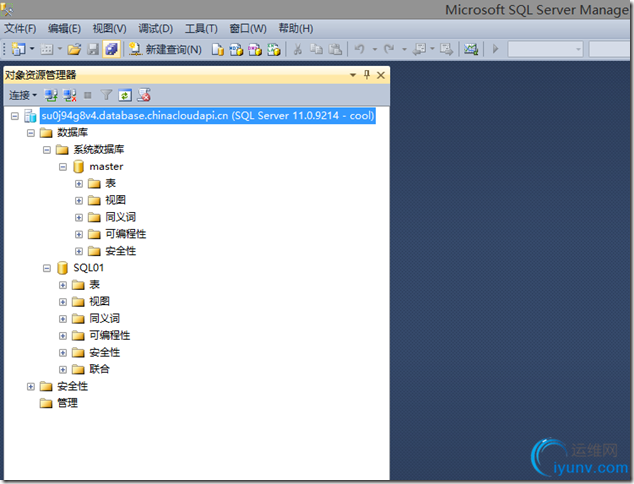Click the Paste clipboard icon
This screenshot has height=484, width=634.
click(x=335, y=49)
